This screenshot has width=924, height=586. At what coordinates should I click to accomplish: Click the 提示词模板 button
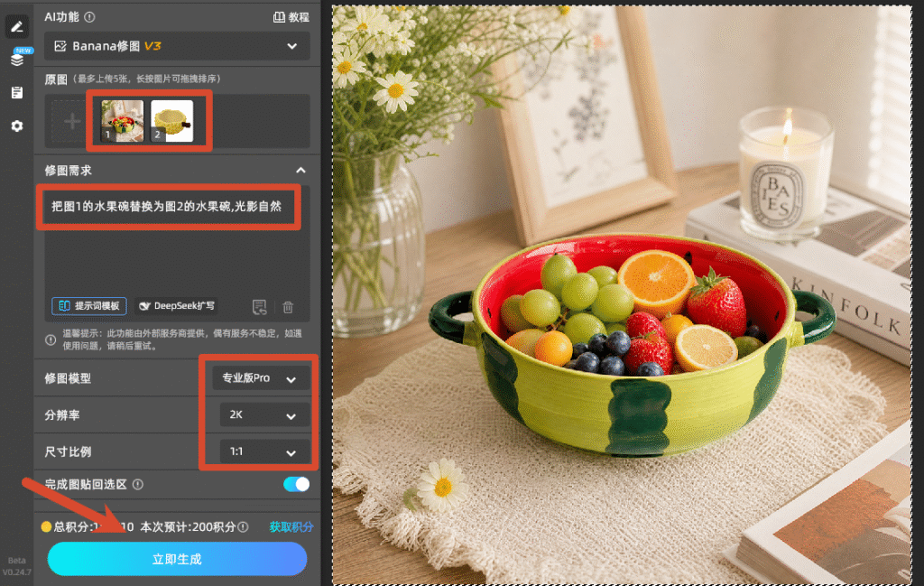pos(89,306)
